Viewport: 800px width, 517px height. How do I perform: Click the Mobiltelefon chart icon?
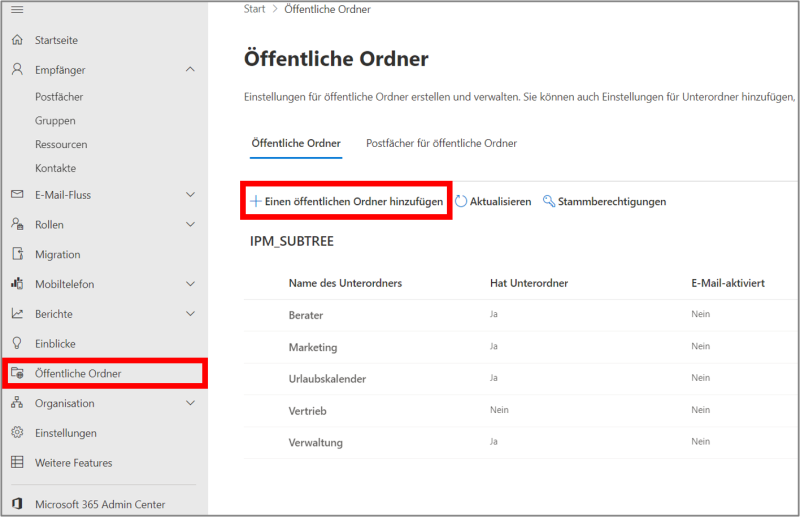coord(17,283)
